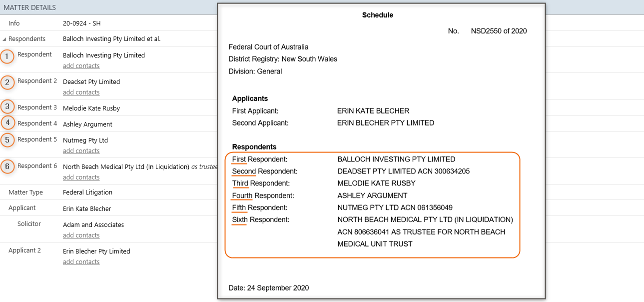Click the Respondent 2 field label
The height and width of the screenshot is (302, 644).
pos(37,81)
